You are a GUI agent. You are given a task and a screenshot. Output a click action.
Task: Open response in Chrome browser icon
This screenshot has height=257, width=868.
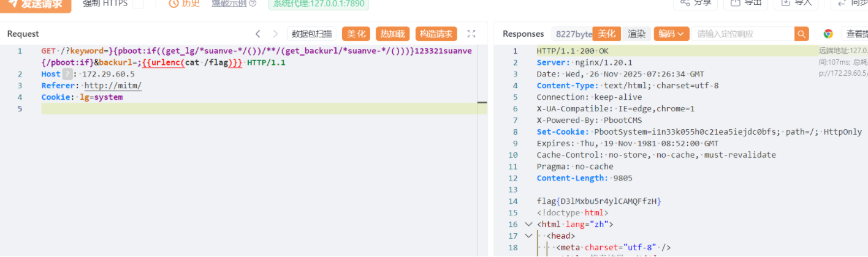click(x=828, y=34)
